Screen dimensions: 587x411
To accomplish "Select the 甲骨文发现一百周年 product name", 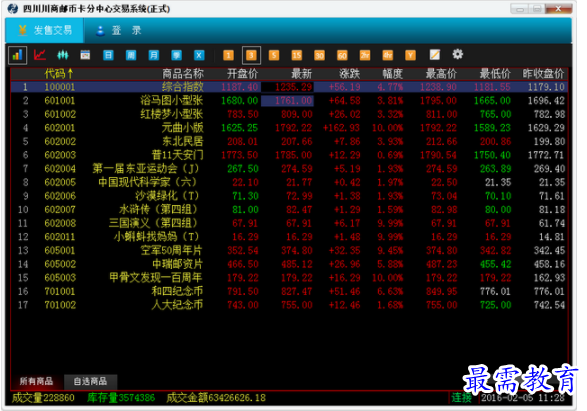I will coord(156,277).
